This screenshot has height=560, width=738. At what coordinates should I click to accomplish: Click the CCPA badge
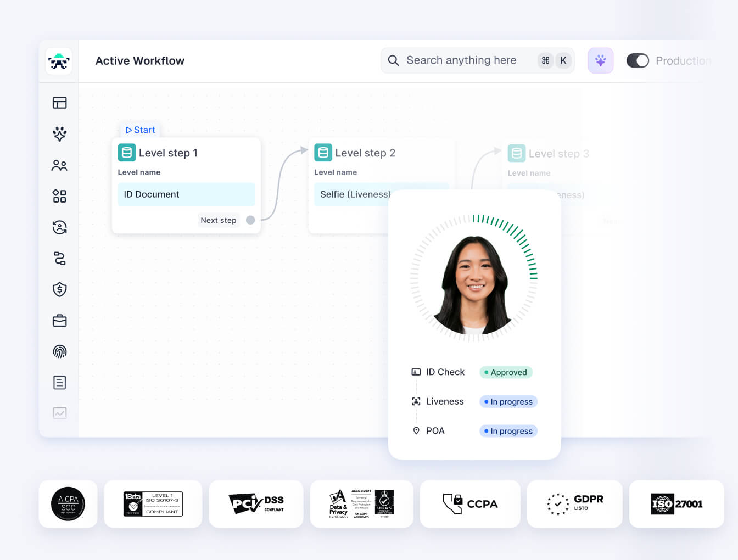470,504
